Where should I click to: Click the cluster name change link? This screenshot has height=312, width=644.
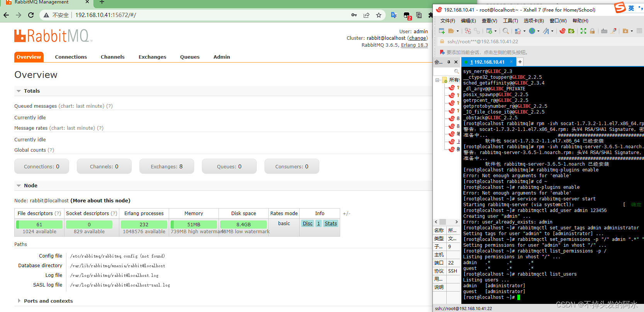click(x=417, y=38)
